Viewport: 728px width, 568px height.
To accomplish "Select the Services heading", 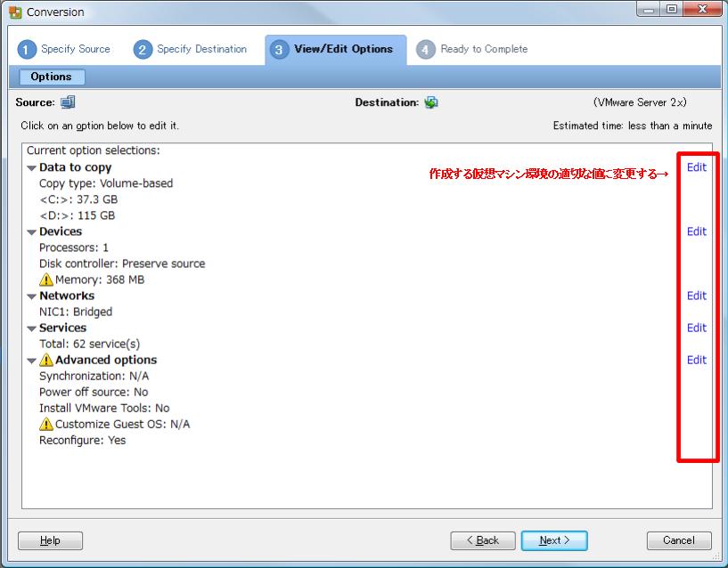I will 62,328.
